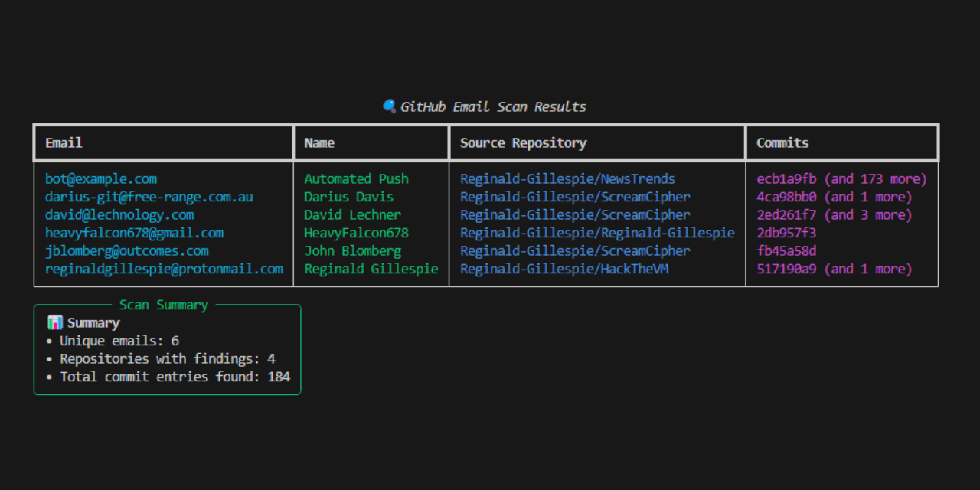Select email reginaldgillespie@protonmail.com
The image size is (980, 490).
coord(164,269)
